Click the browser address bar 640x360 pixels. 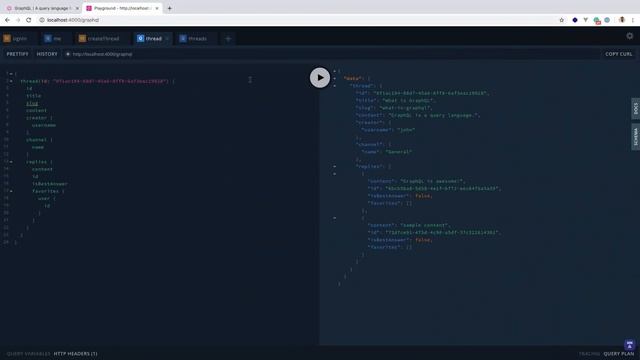coord(297,20)
